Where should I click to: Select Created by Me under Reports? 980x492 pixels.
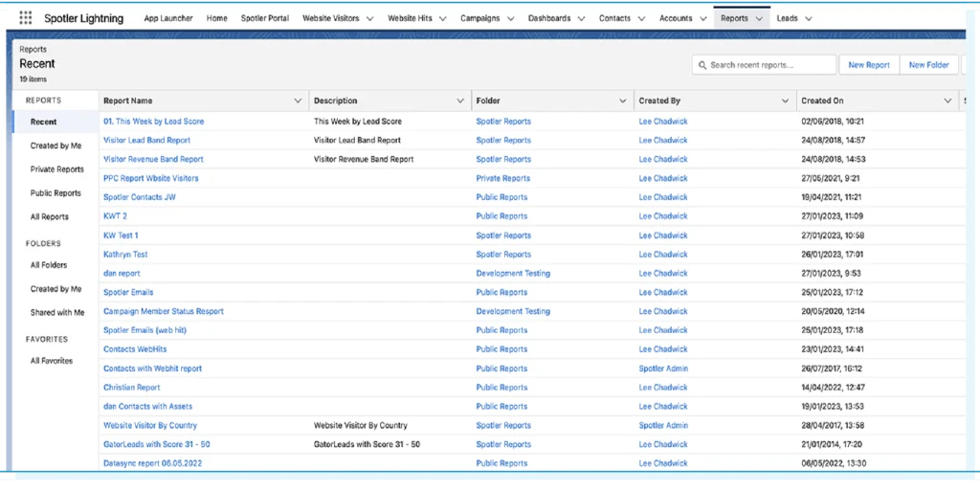tap(56, 145)
